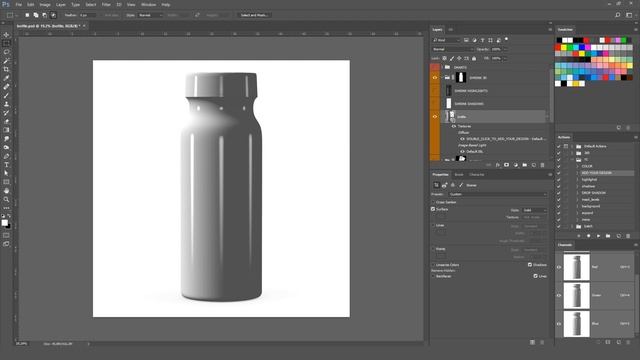Image resolution: width=640 pixels, height=360 pixels.
Task: Select the Path Selection tool
Action: [6, 173]
